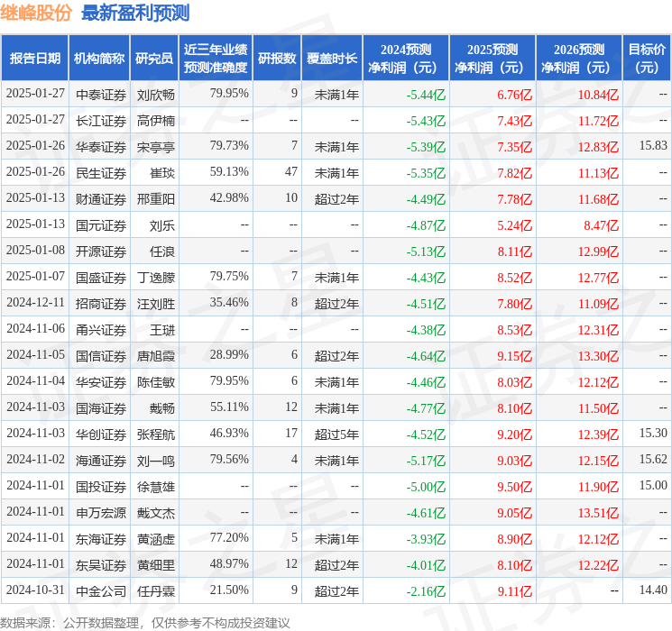Select 华安证券 institution cell
The width and height of the screenshot is (672, 631).
coord(101,382)
